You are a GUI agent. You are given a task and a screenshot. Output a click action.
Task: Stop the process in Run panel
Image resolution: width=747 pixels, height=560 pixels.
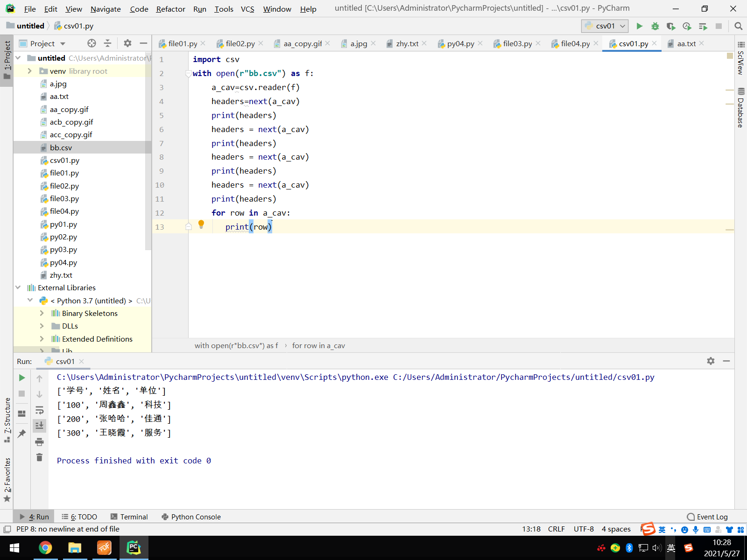pyautogui.click(x=22, y=393)
